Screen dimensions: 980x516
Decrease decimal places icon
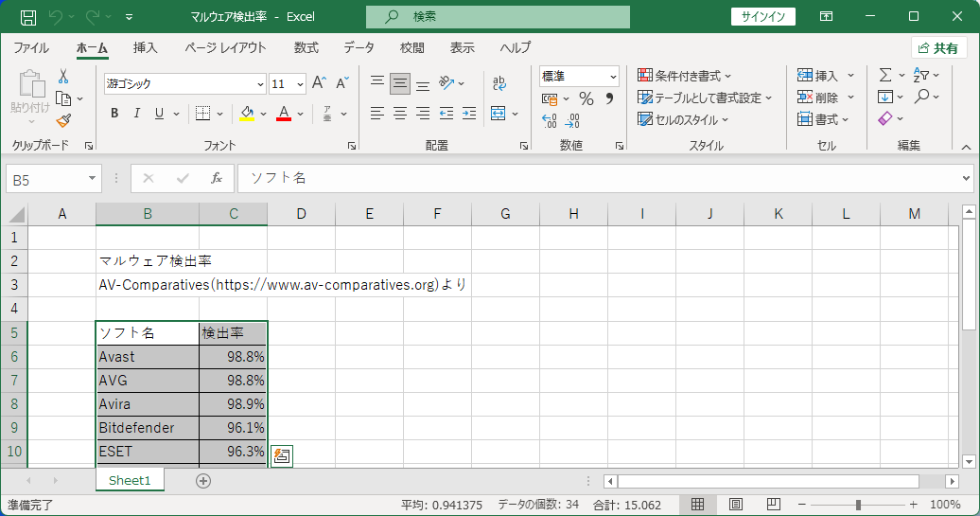click(572, 120)
